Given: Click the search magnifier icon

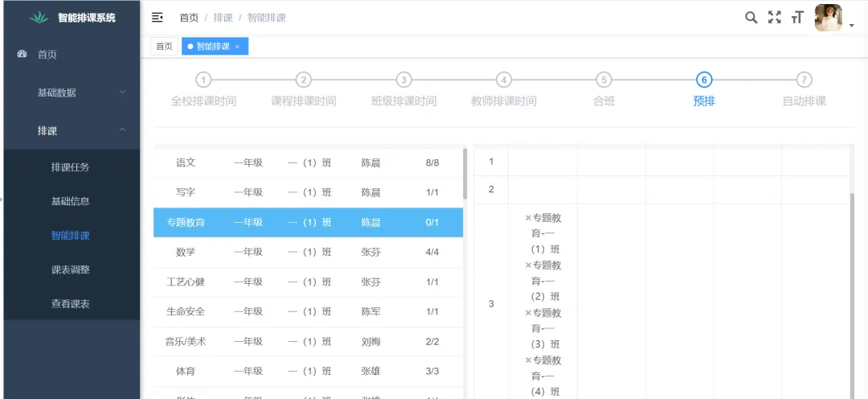Looking at the screenshot, I should 751,18.
